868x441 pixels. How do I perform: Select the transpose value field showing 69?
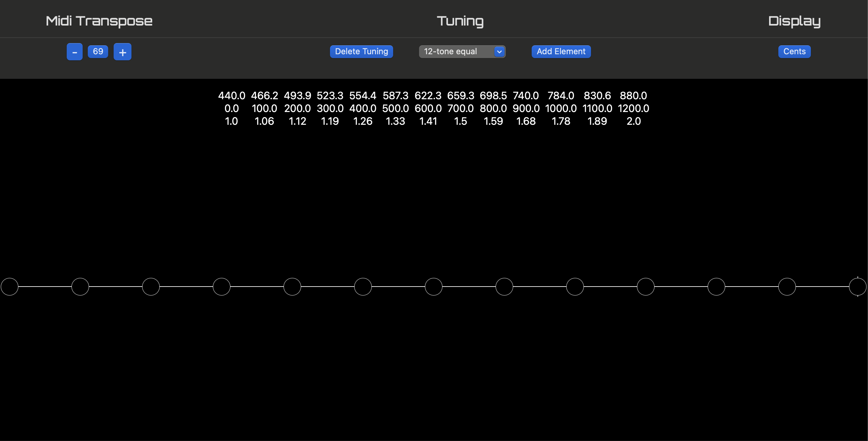point(98,52)
